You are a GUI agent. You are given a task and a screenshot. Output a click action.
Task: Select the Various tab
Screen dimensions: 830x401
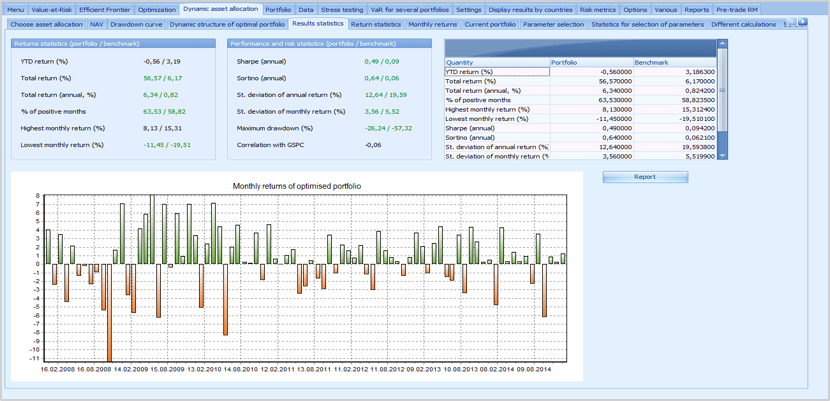(x=665, y=10)
